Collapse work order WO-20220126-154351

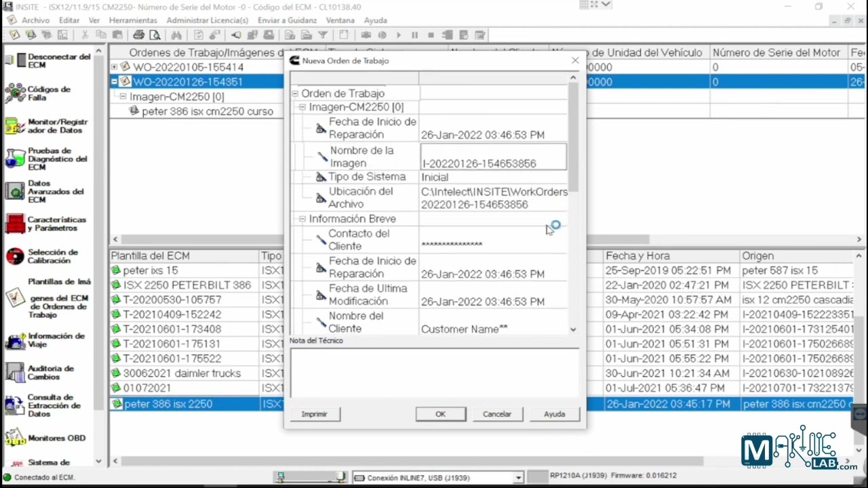114,81
